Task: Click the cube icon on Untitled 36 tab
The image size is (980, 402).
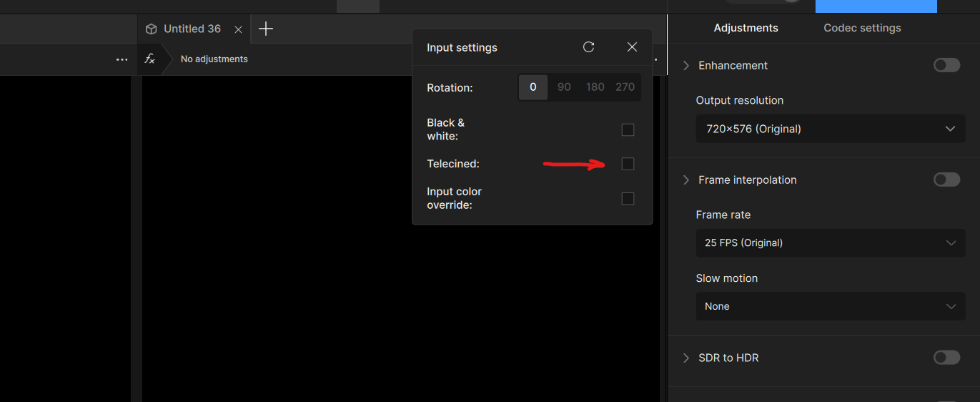Action: pos(151,29)
